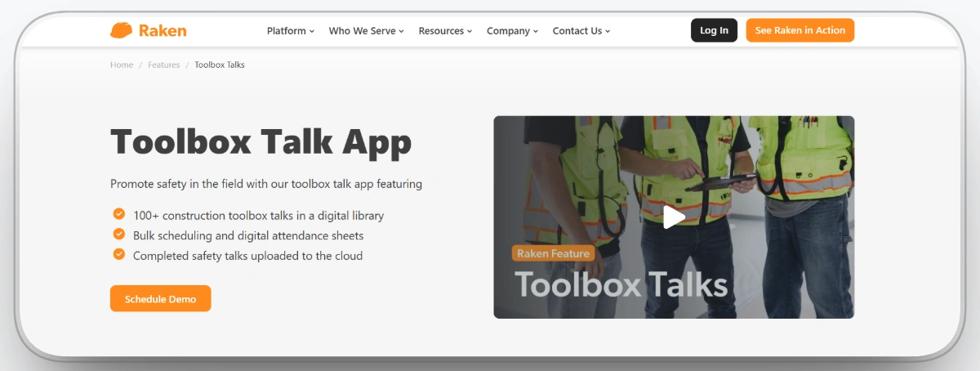Click the checkmark icon beside Bulk scheduling
The image size is (980, 371).
[x=118, y=234]
